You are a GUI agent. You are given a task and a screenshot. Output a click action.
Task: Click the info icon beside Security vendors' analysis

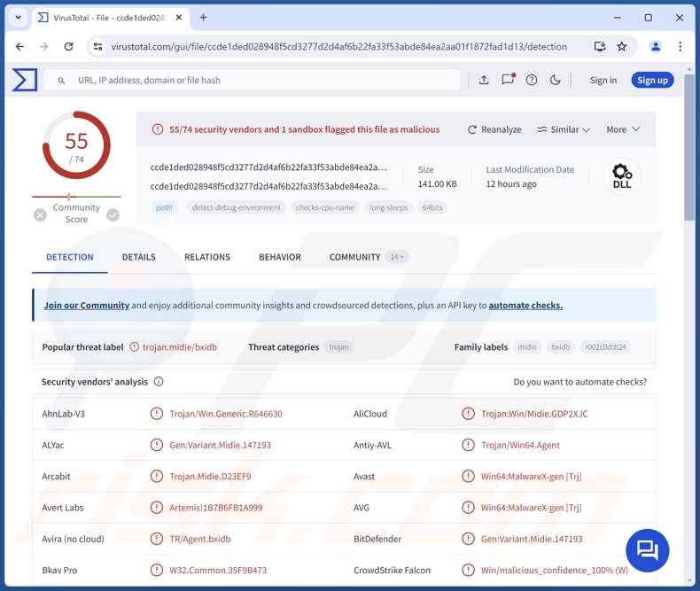[159, 382]
